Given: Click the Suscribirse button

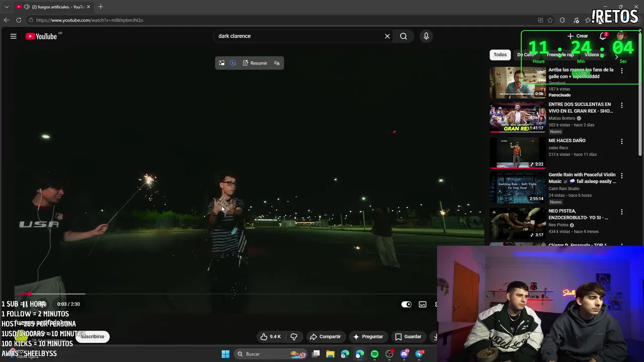Looking at the screenshot, I should point(93,336).
